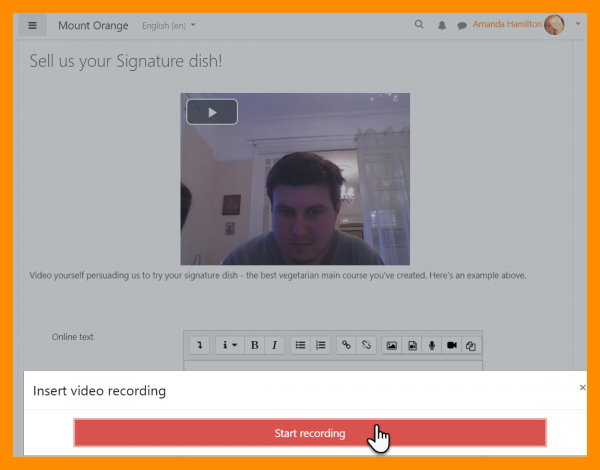Toggle italic formatting in editor
The width and height of the screenshot is (600, 470).
[x=275, y=345]
